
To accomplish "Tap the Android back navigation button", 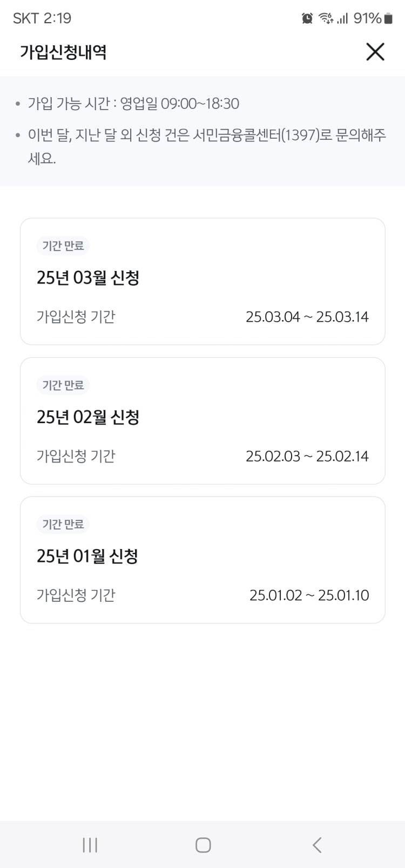I will 317,845.
